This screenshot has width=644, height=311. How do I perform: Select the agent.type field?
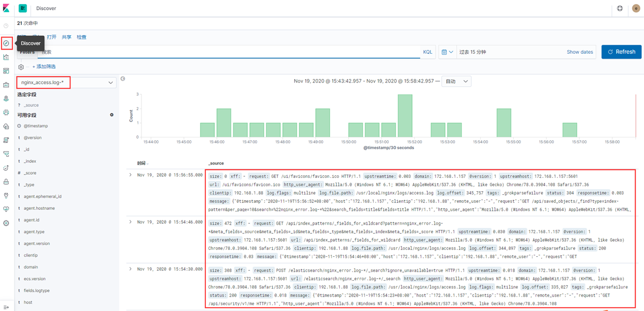point(34,232)
